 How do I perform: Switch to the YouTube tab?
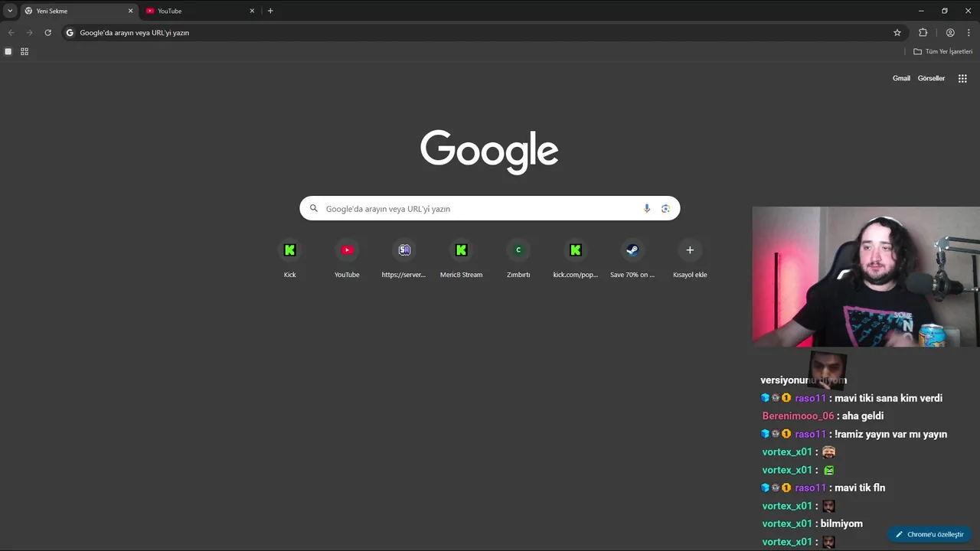tap(201, 11)
